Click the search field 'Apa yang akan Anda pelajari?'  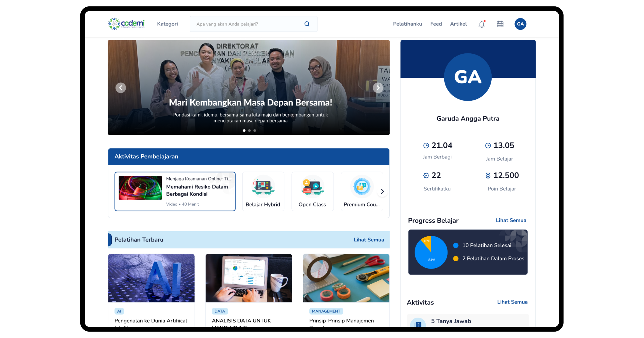254,24
